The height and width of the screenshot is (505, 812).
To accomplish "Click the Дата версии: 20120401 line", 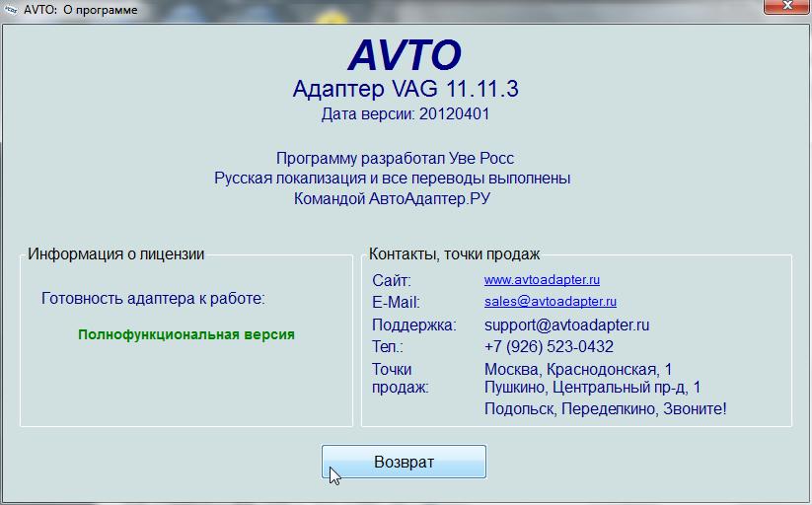I will pyautogui.click(x=406, y=114).
